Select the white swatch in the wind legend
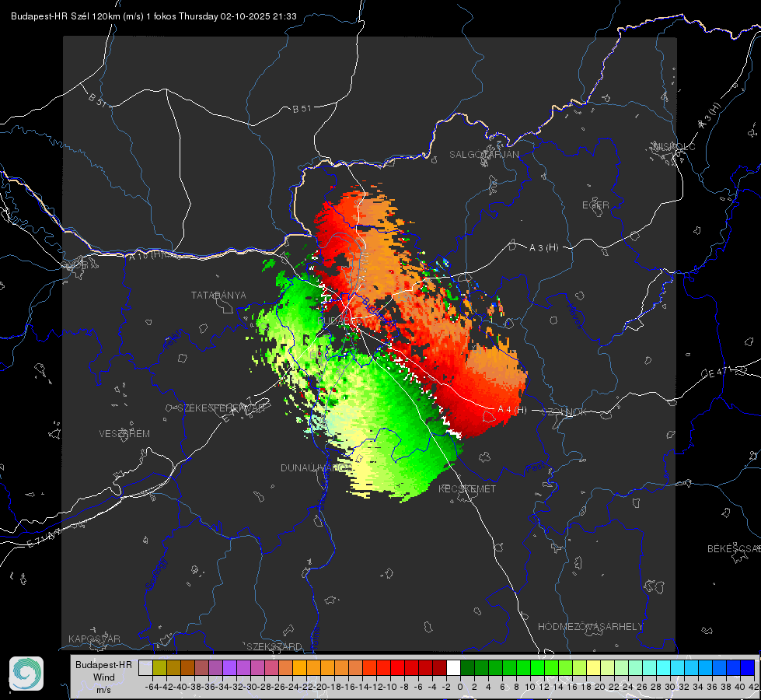This screenshot has width=761, height=700. tap(453, 667)
